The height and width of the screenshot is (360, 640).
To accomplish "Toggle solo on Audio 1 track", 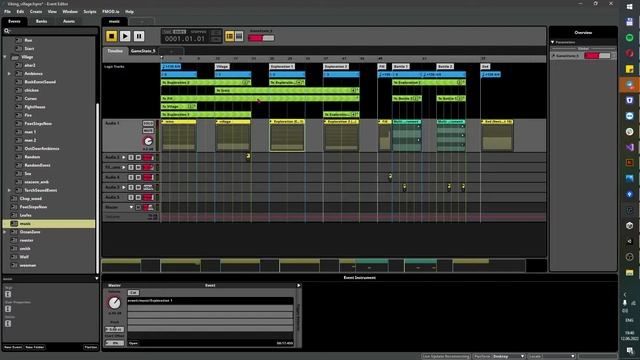I will pos(148,123).
